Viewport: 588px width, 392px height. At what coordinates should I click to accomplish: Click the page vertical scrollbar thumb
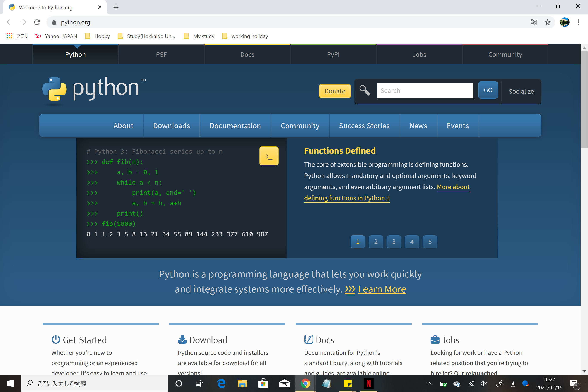coord(584,99)
